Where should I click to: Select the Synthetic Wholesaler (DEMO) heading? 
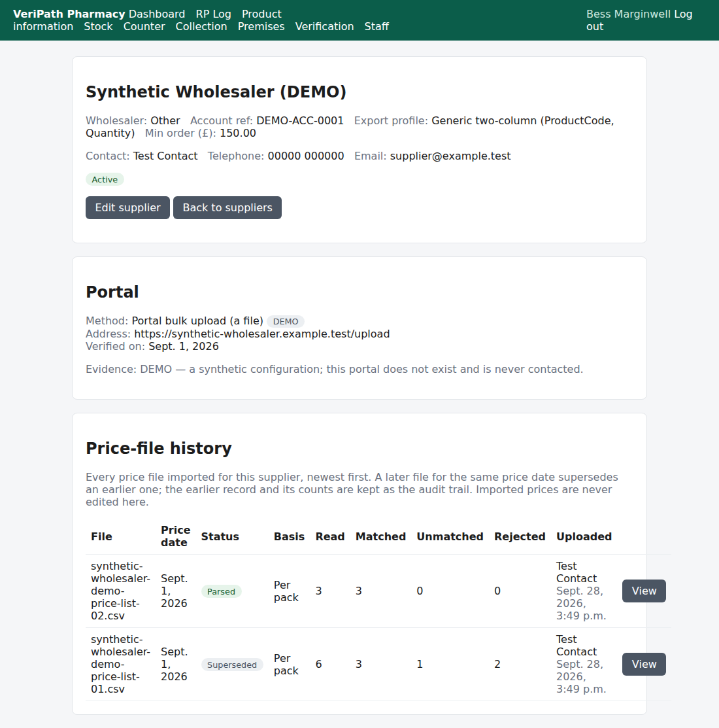tap(216, 92)
